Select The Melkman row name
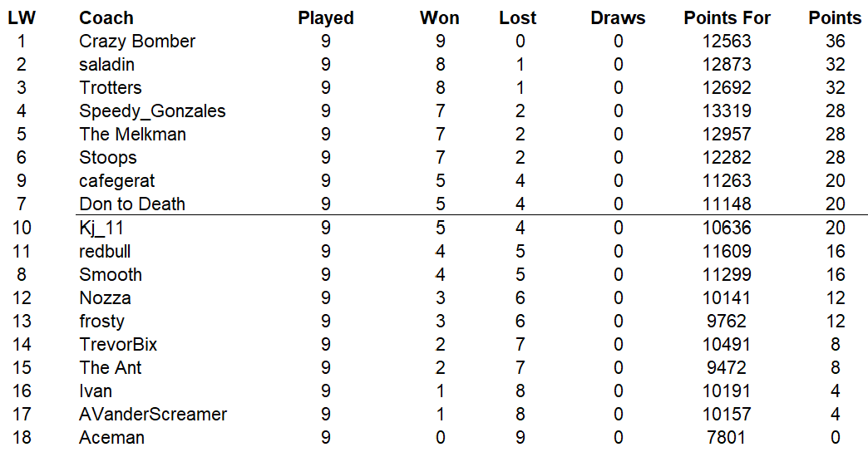868x452 pixels. [x=132, y=135]
